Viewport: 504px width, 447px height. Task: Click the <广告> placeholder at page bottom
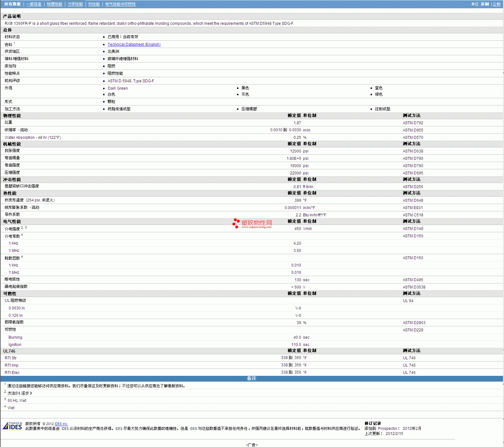click(x=252, y=445)
